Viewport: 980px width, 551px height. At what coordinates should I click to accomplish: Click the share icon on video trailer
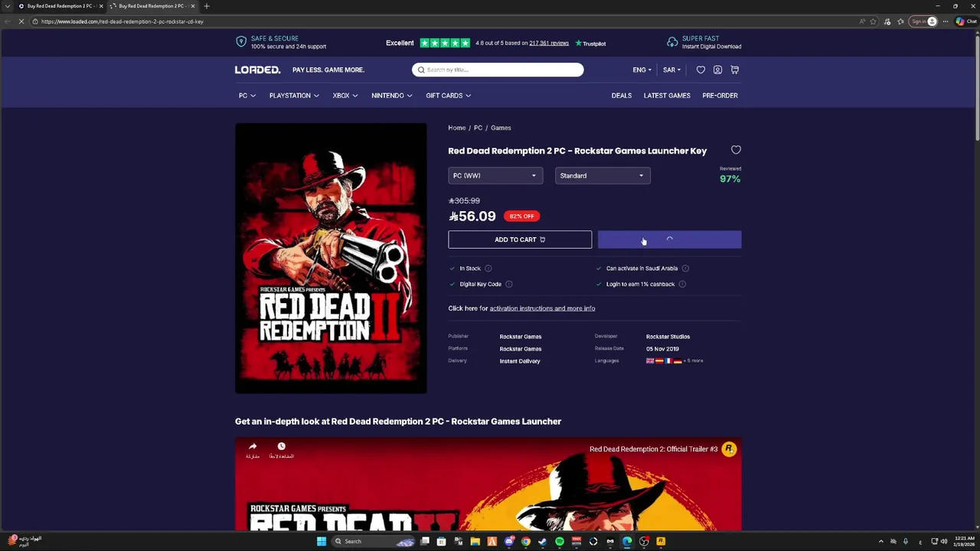coord(253,447)
